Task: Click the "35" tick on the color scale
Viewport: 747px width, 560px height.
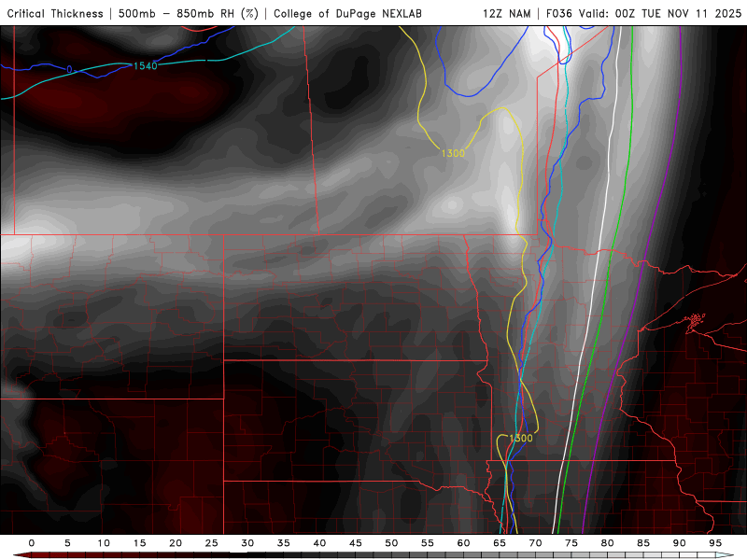Action: 284,543
